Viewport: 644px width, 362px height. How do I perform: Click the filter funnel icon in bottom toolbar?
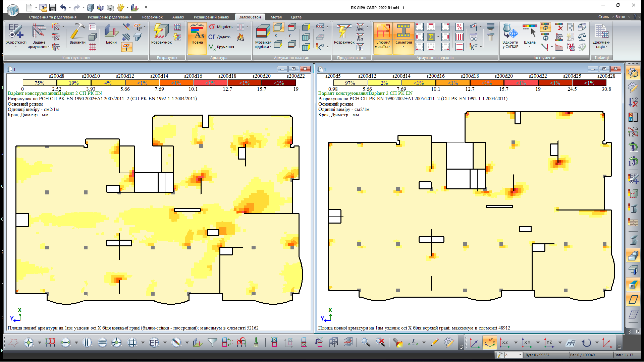[212, 342]
